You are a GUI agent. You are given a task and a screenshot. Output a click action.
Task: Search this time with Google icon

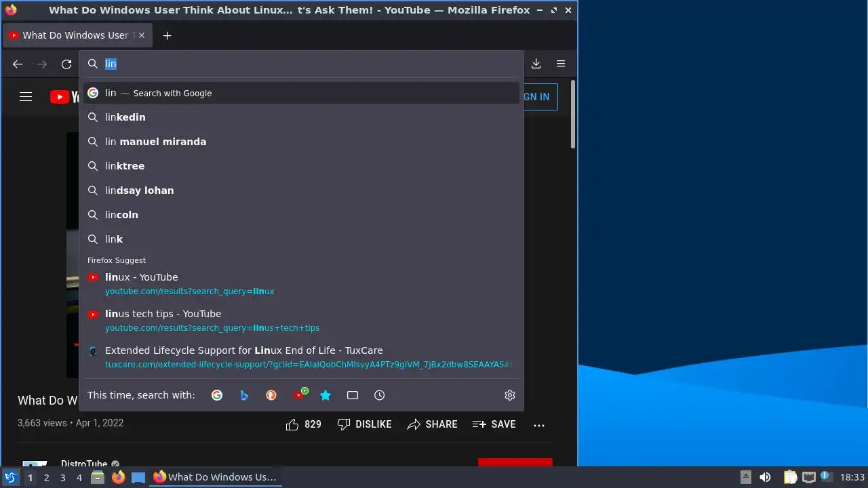click(x=217, y=395)
